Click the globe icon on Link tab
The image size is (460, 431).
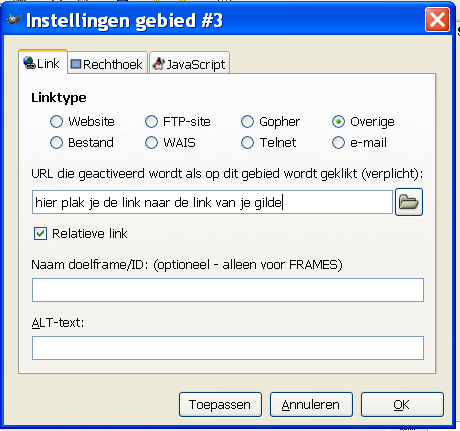[x=29, y=63]
